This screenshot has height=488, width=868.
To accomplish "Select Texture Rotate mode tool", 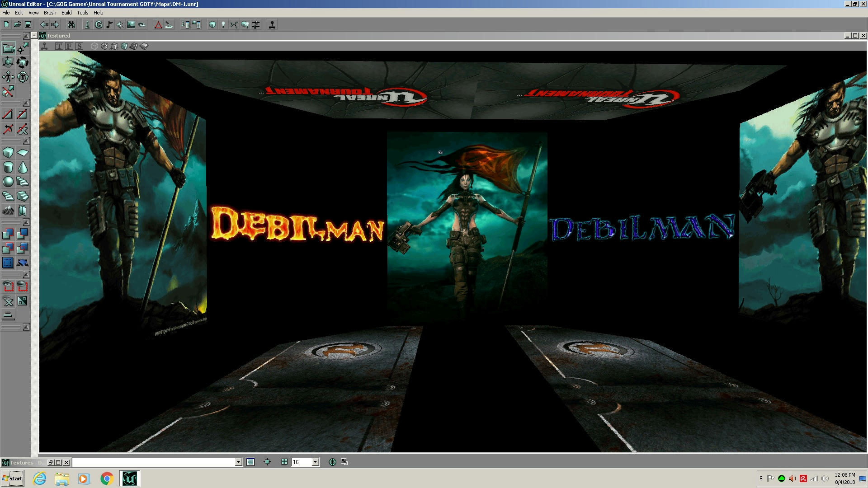I will (x=23, y=77).
